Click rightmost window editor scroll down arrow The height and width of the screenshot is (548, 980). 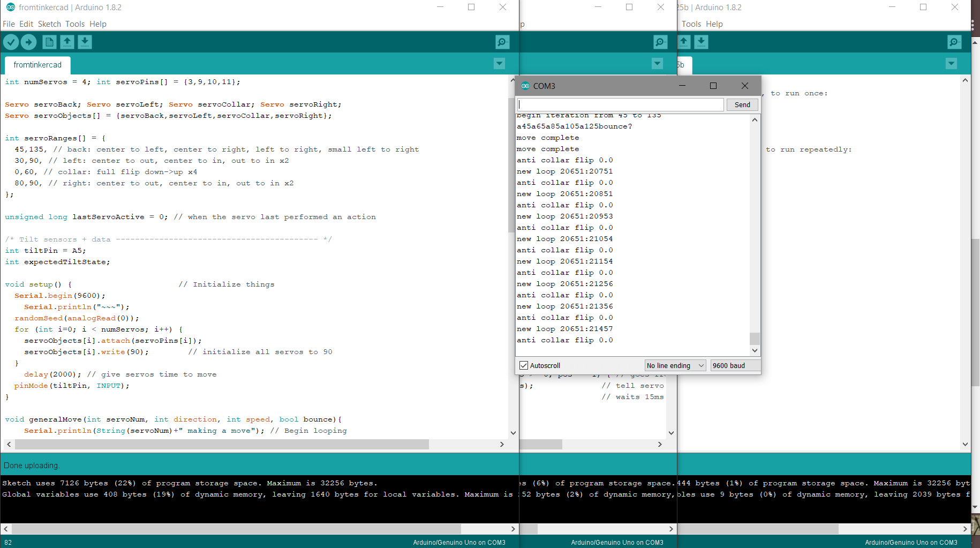click(965, 444)
